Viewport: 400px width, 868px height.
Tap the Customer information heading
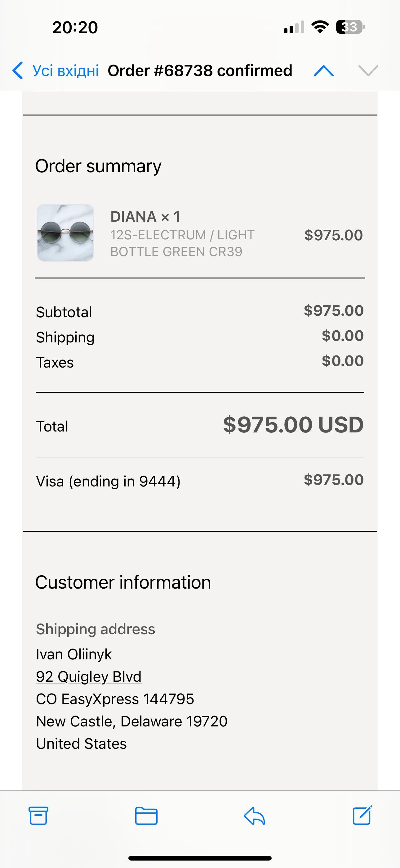[123, 582]
